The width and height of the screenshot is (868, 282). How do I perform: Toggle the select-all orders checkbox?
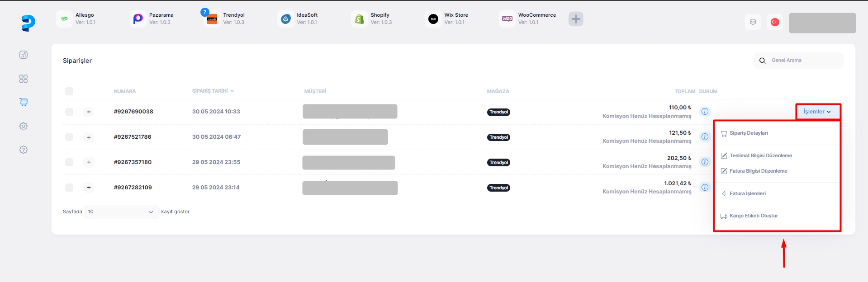pyautogui.click(x=69, y=91)
